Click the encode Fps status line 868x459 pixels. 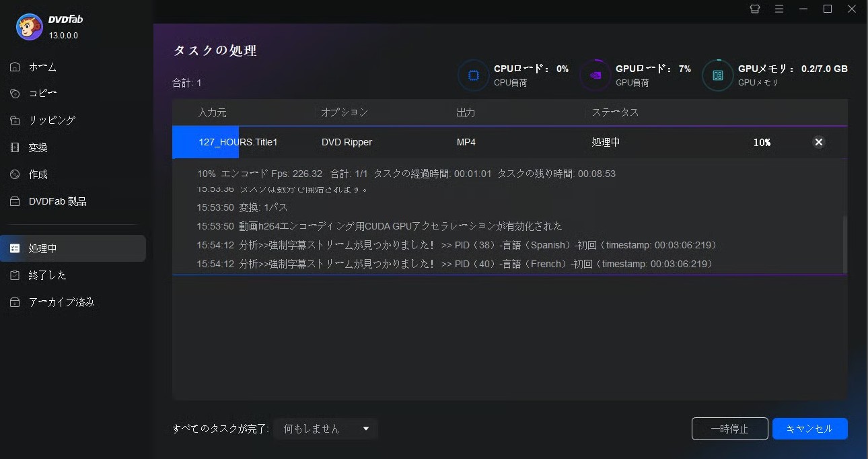pyautogui.click(x=406, y=174)
